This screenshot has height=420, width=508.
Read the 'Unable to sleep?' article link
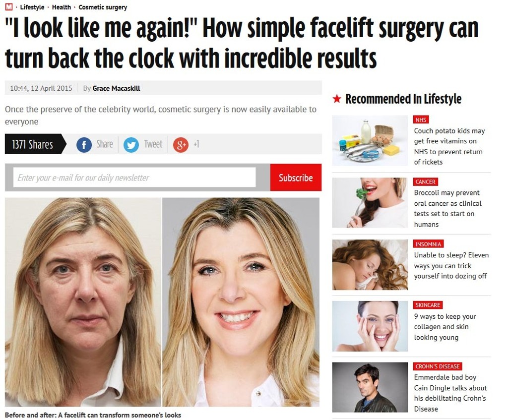451,265
